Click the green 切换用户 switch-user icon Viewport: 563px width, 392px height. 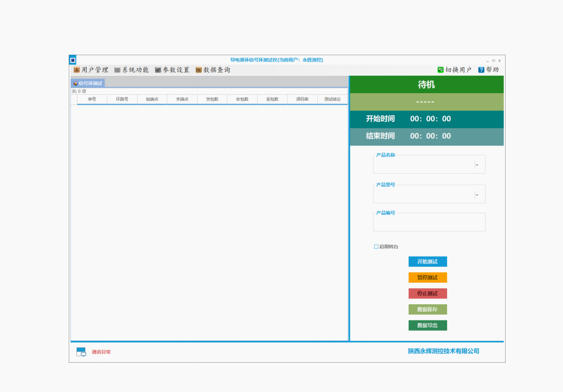coord(441,70)
